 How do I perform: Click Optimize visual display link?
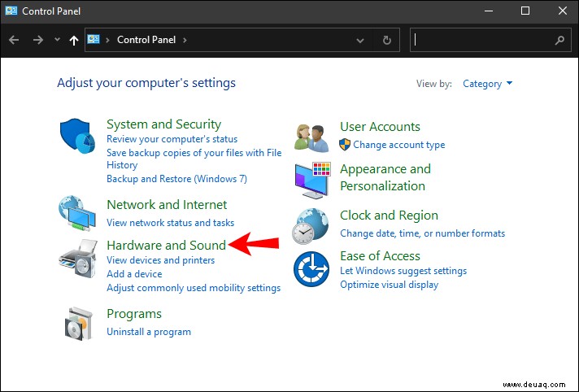(x=390, y=285)
